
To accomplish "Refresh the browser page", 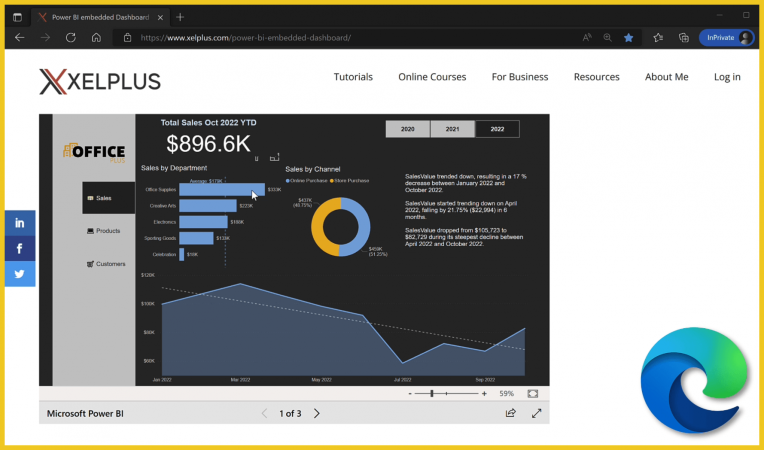I will pos(70,37).
